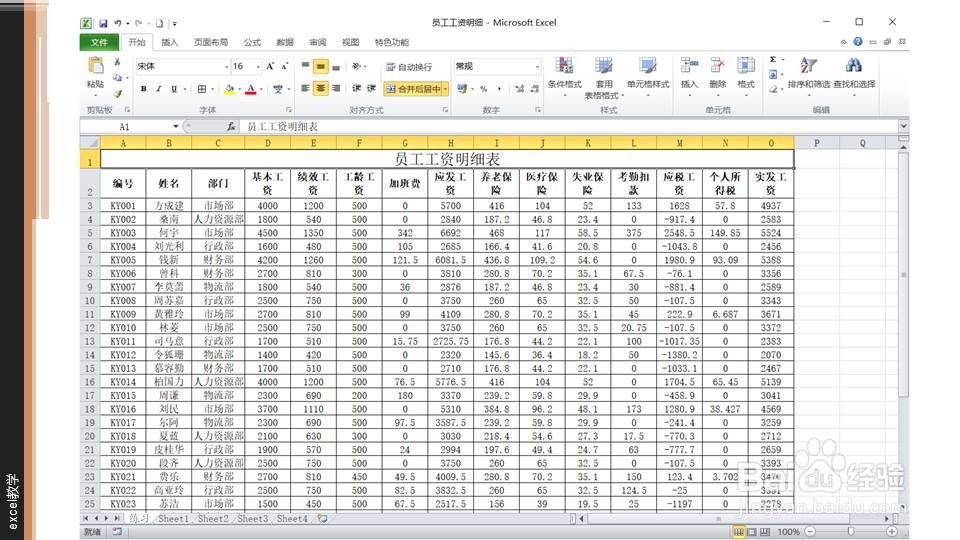Click the percent style icon
This screenshot has width=960, height=540.
(484, 89)
